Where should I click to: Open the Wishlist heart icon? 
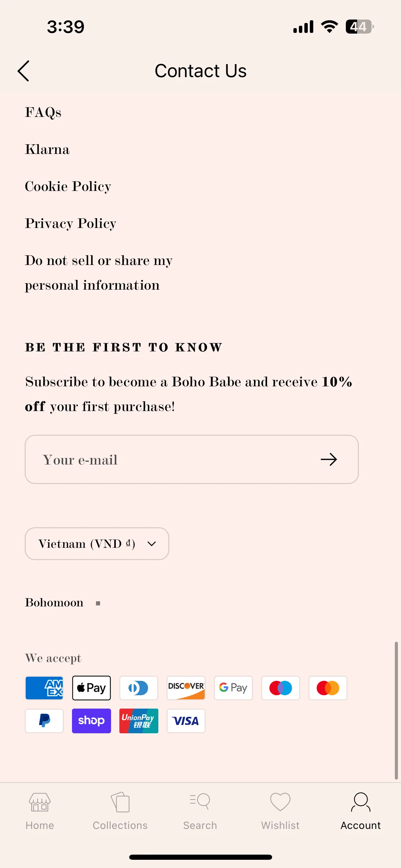[280, 802]
